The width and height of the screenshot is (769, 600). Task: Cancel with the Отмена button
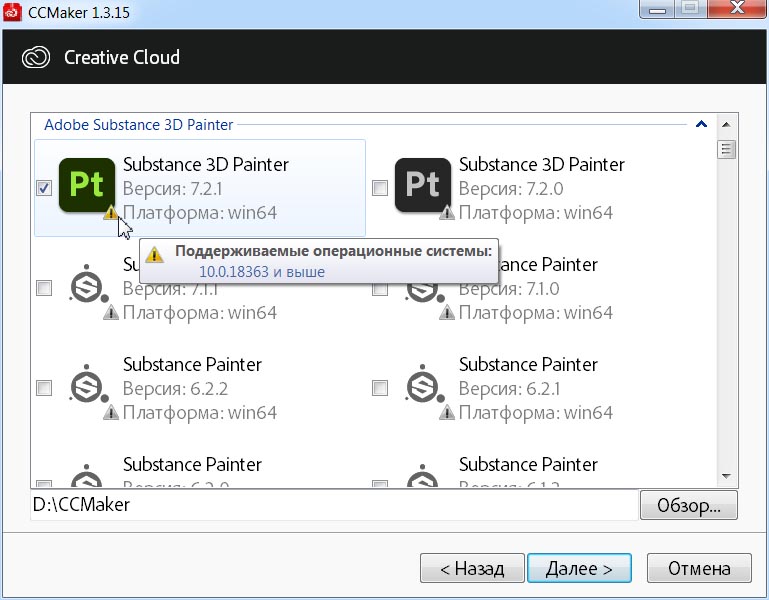click(x=699, y=568)
